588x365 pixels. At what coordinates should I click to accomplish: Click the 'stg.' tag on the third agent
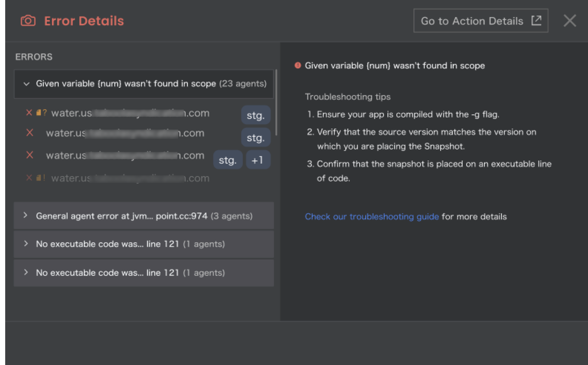[x=228, y=160]
